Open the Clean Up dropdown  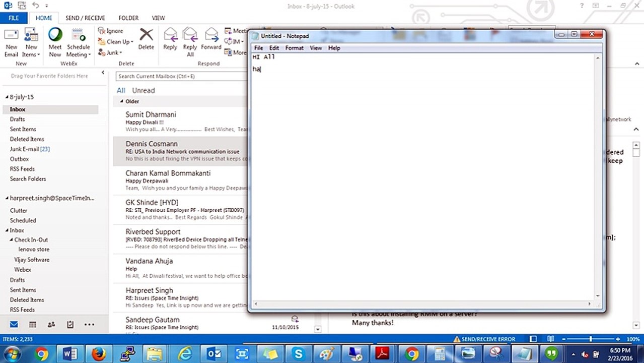[116, 42]
